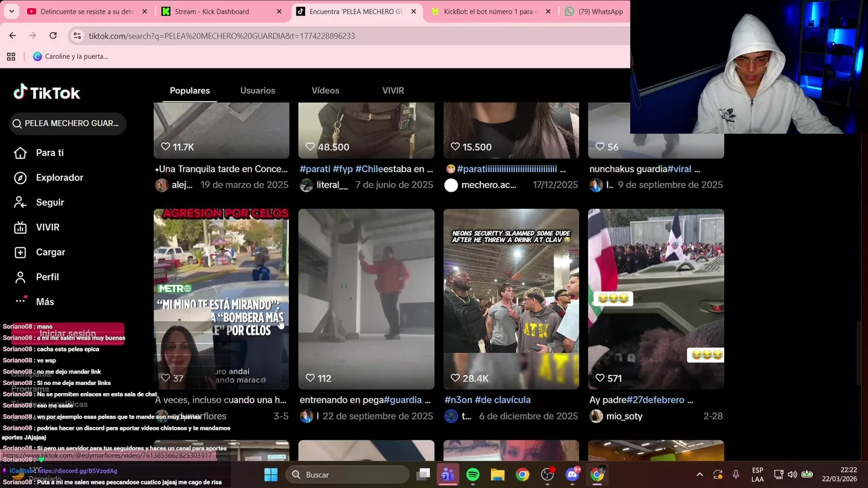Switch to KickBot browser tab
This screenshot has height=488, width=868.
pyautogui.click(x=490, y=12)
